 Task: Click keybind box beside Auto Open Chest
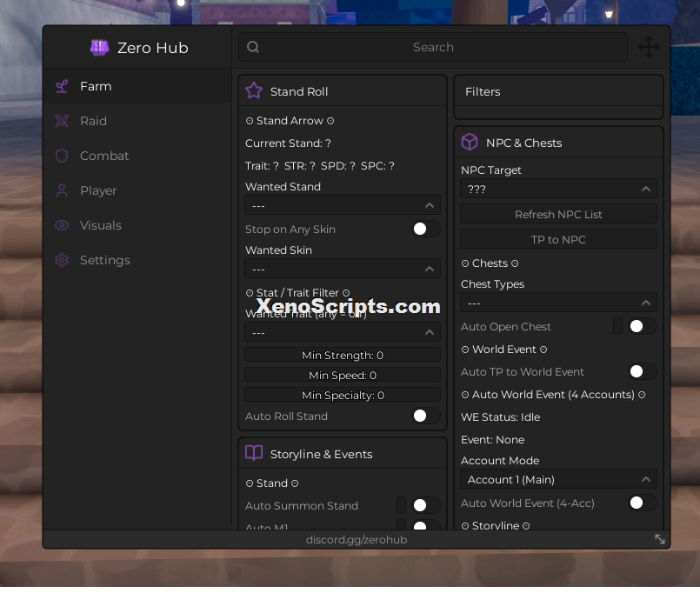(x=617, y=326)
